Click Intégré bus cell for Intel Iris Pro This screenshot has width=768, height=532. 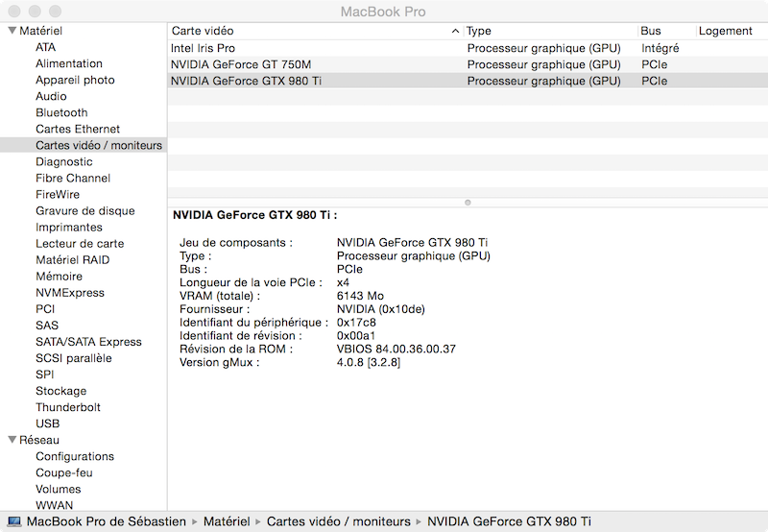[x=660, y=48]
